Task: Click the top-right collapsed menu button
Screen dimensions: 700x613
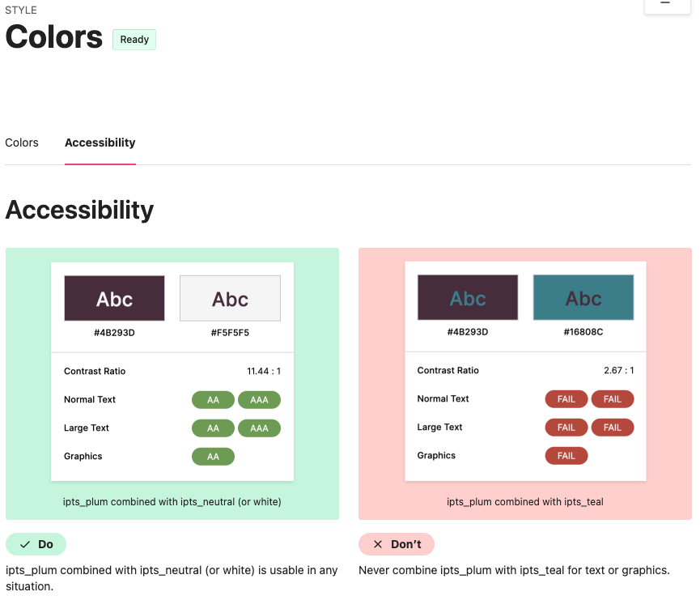Action: (665, 4)
